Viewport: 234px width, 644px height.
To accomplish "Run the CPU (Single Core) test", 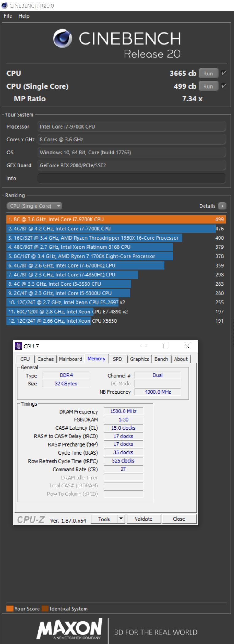I will pyautogui.click(x=208, y=86).
